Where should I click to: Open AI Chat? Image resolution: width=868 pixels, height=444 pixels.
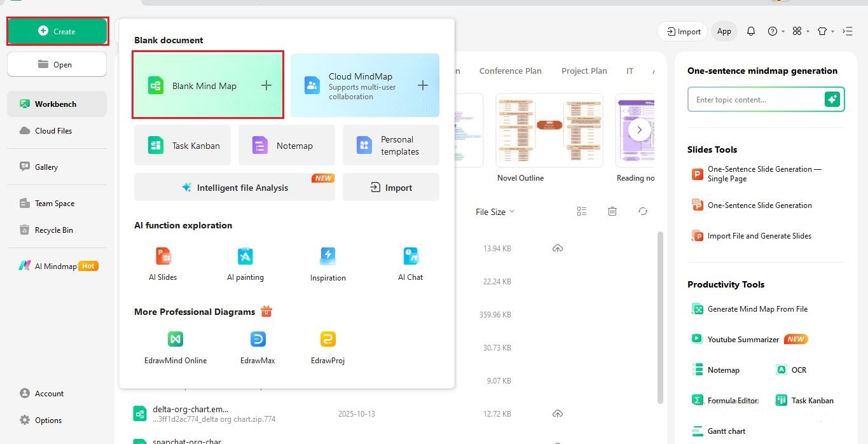pos(410,262)
